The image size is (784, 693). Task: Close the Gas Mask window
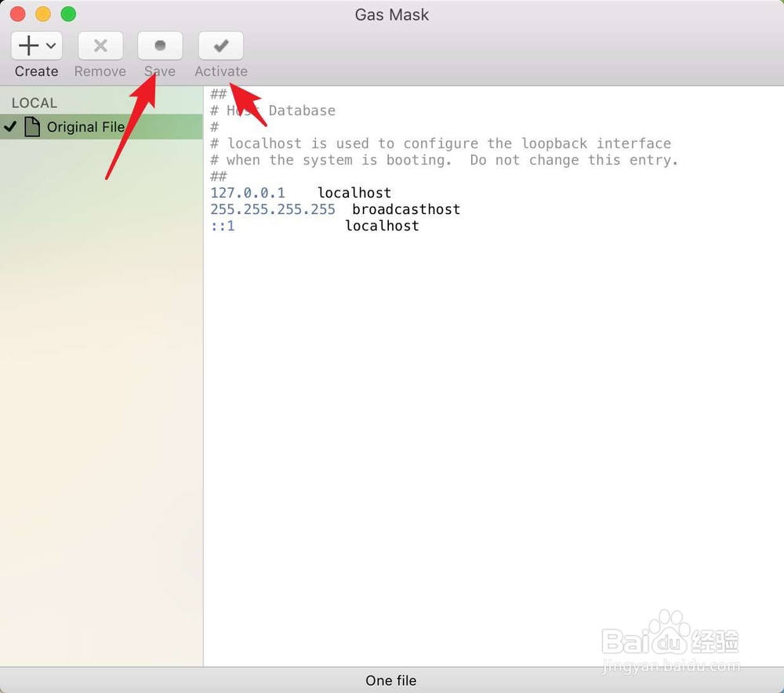pyautogui.click(x=17, y=14)
